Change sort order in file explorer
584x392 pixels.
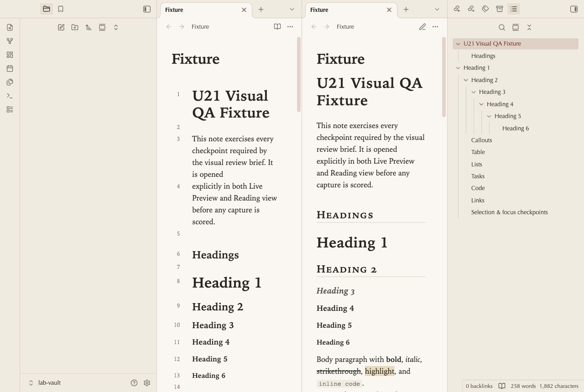tap(89, 27)
